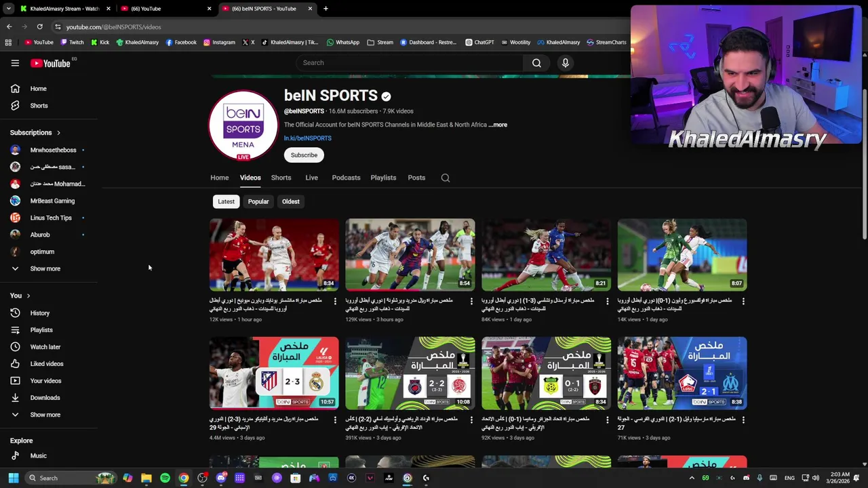Click the YouTube logo
Image resolution: width=868 pixels, height=488 pixels.
(x=51, y=63)
